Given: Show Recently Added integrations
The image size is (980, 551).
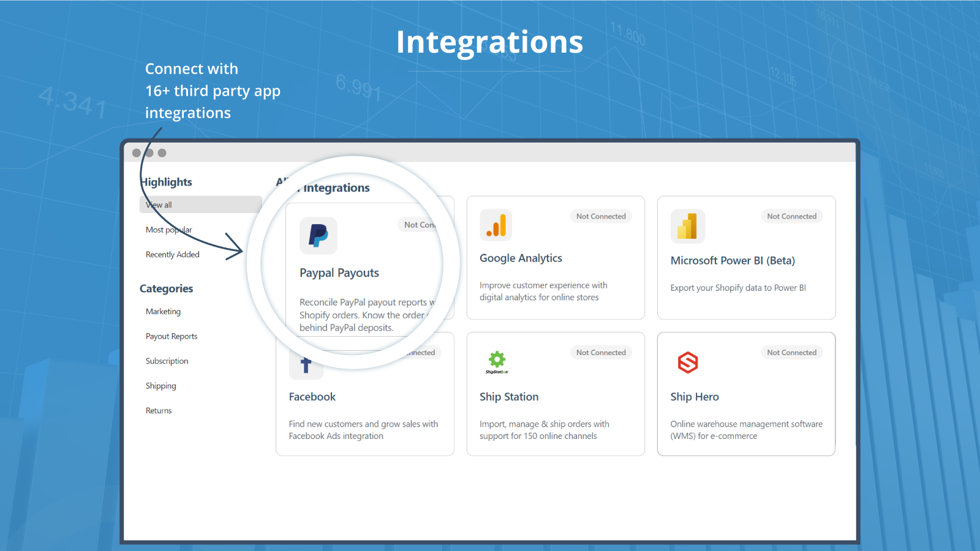Looking at the screenshot, I should (x=173, y=255).
